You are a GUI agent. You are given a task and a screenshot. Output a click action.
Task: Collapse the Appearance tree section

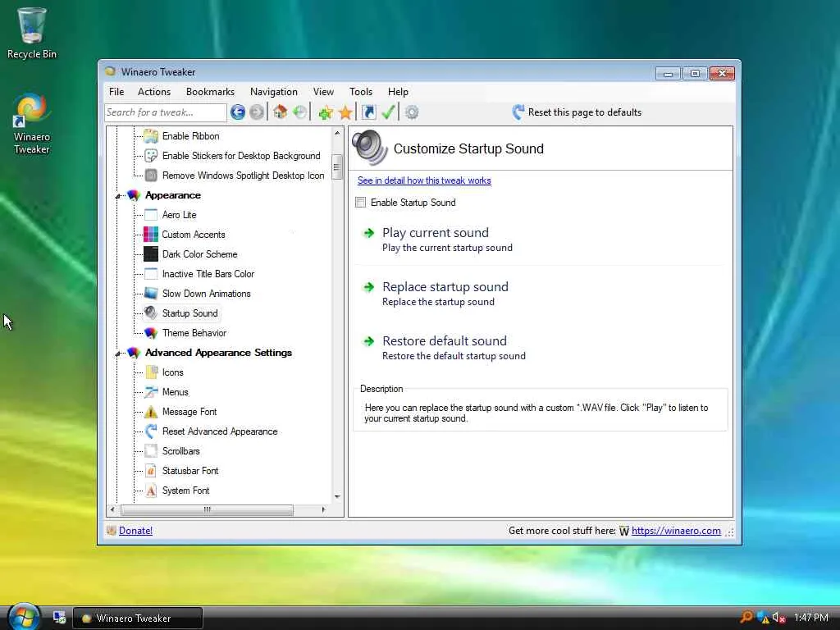(118, 196)
